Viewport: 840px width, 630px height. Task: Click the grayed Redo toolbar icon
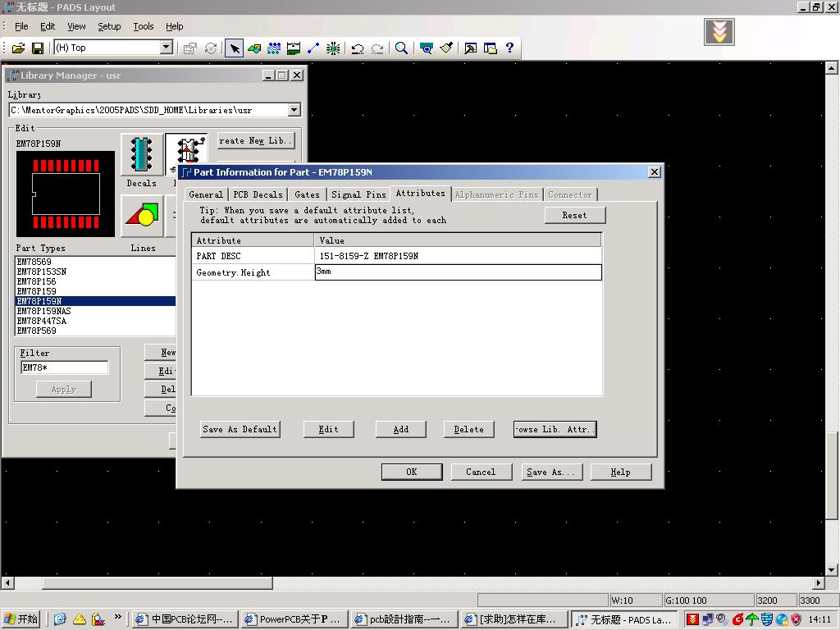point(377,48)
